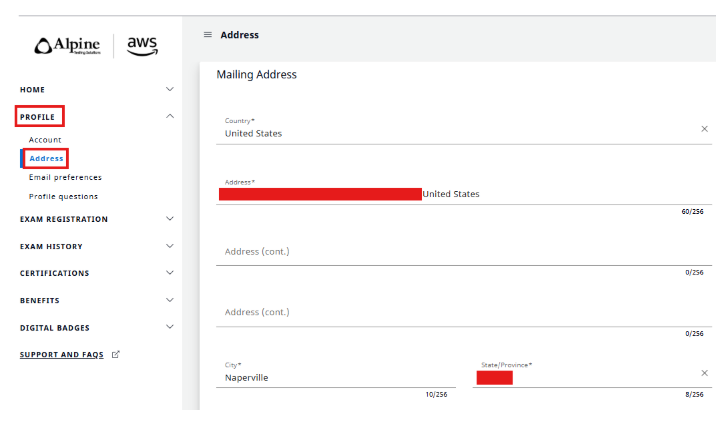Collapse the PROFILE section chevron
This screenshot has width=716, height=423.
(170, 116)
